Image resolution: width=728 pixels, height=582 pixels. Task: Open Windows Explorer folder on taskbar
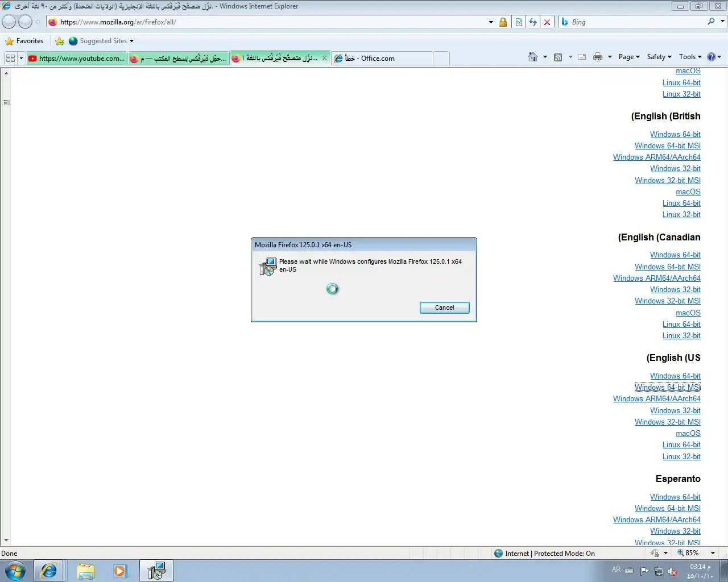click(86, 571)
